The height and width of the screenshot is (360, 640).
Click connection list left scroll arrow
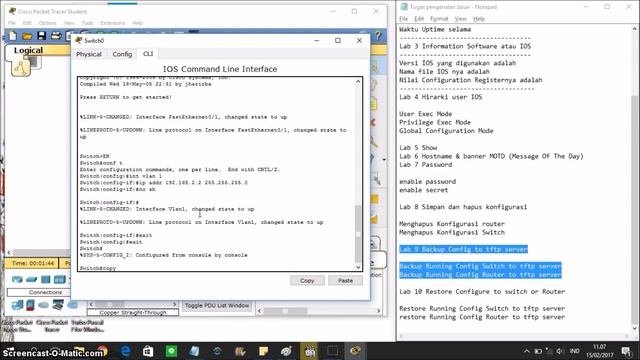coord(91,304)
